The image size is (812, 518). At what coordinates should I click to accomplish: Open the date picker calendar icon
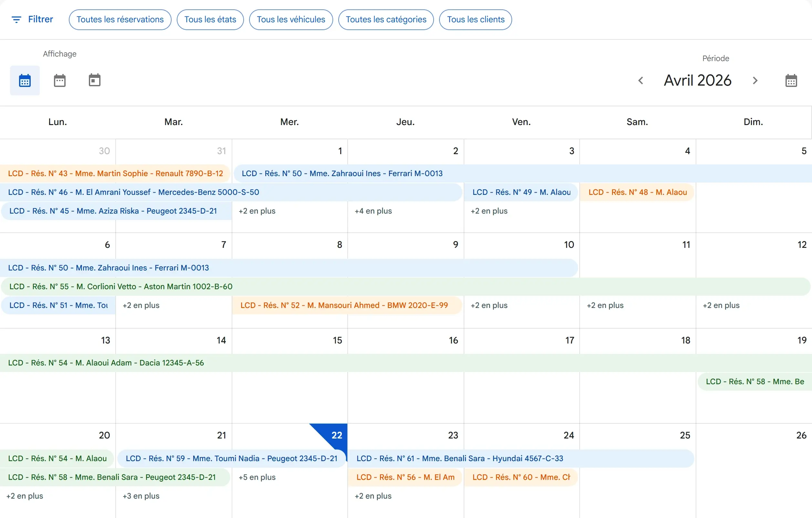(x=791, y=80)
